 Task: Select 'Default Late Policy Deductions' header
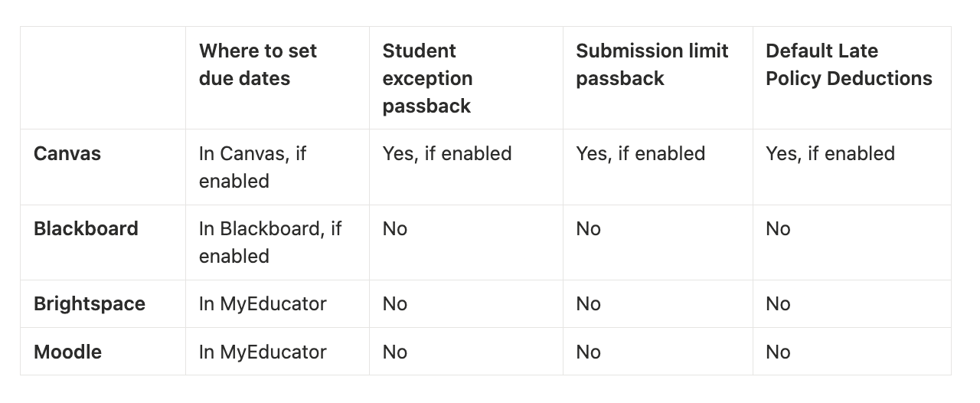(849, 64)
